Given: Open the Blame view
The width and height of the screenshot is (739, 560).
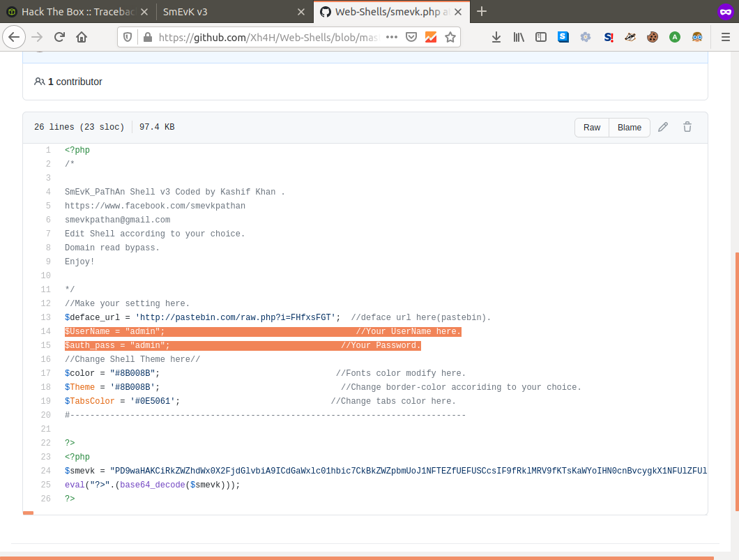Looking at the screenshot, I should pyautogui.click(x=630, y=127).
